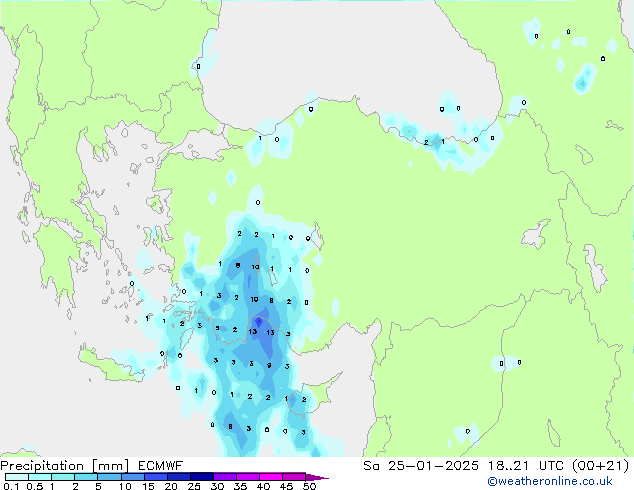
Task: Click the over-50 mm arrow tip of legend
Action: (317, 477)
